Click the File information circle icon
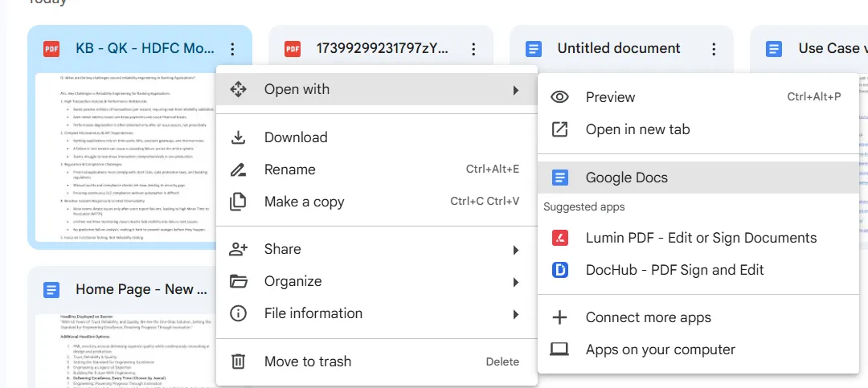The image size is (868, 388). (238, 313)
